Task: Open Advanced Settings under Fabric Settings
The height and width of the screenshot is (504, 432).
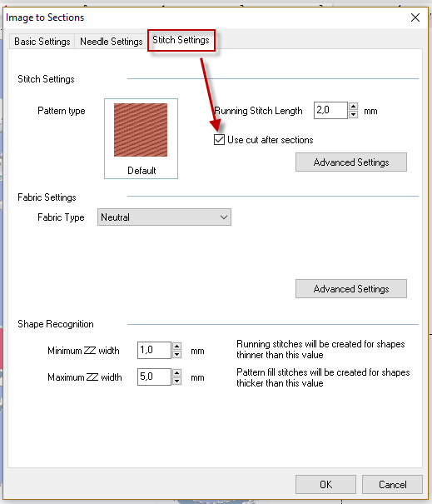Action: 351,289
